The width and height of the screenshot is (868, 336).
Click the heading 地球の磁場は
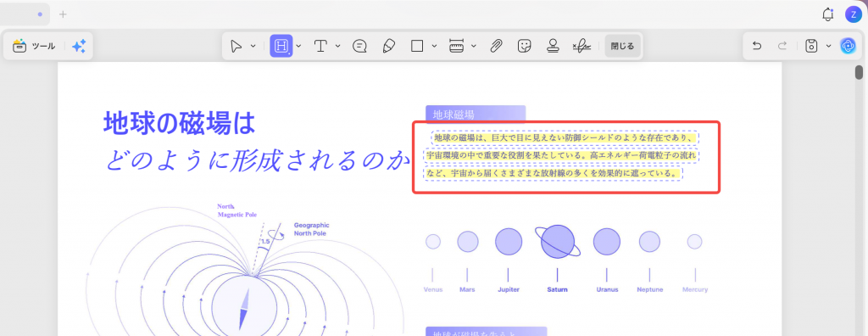coord(180,122)
